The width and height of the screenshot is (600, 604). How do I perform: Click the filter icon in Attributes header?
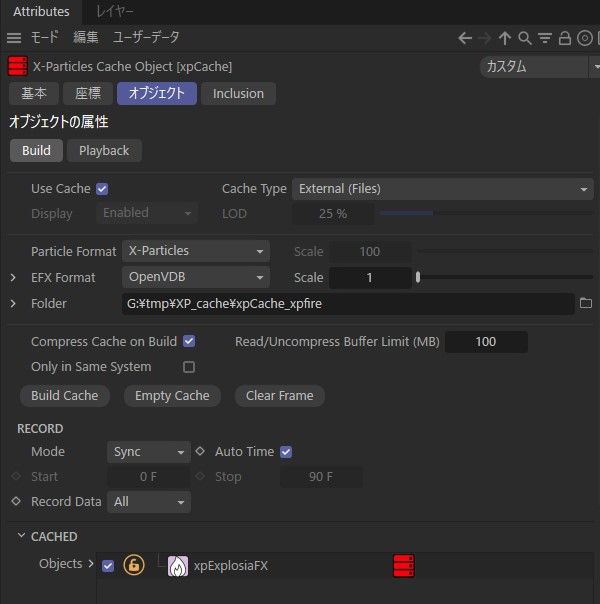pos(545,38)
